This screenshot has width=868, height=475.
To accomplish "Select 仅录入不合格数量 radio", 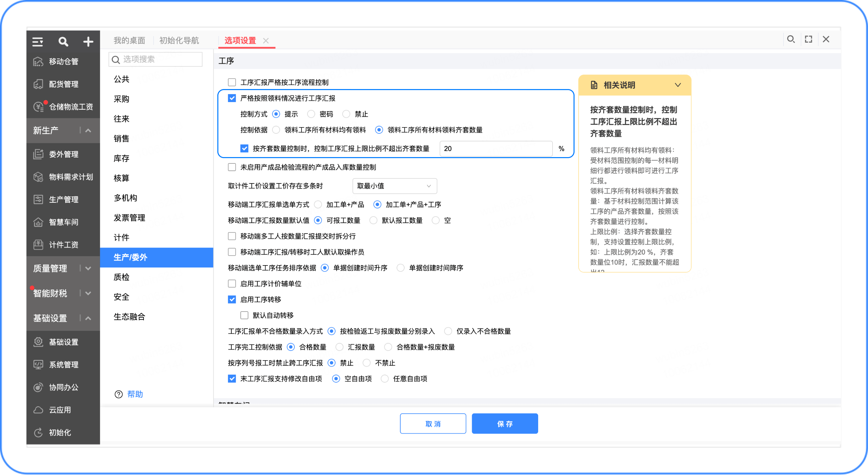I will pyautogui.click(x=448, y=331).
